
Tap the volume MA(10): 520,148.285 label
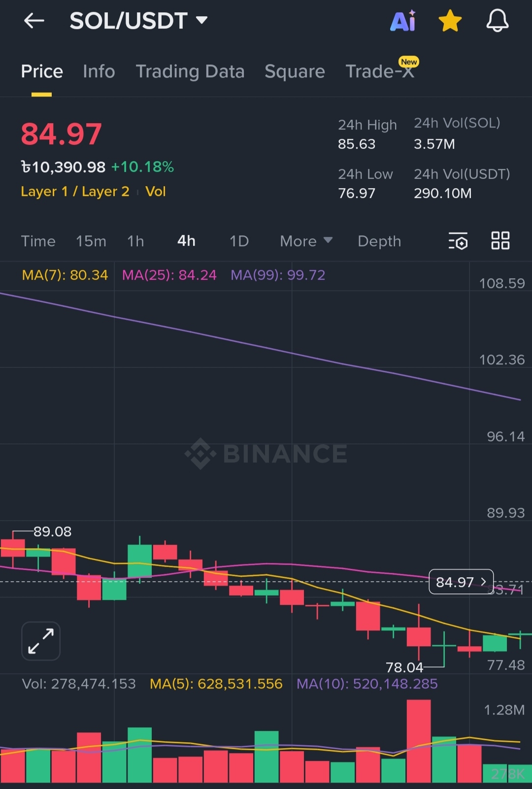tap(367, 684)
